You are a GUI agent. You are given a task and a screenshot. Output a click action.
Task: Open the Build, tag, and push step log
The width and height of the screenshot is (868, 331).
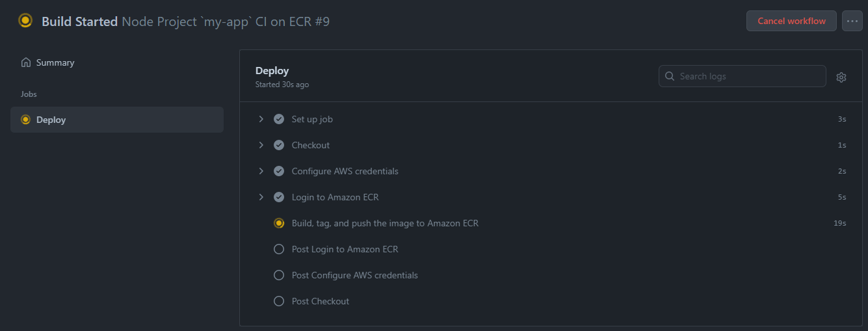tap(552, 223)
